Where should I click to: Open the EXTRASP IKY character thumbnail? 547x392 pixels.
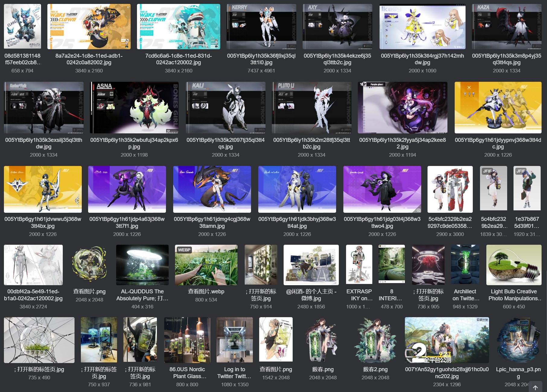pos(359,265)
